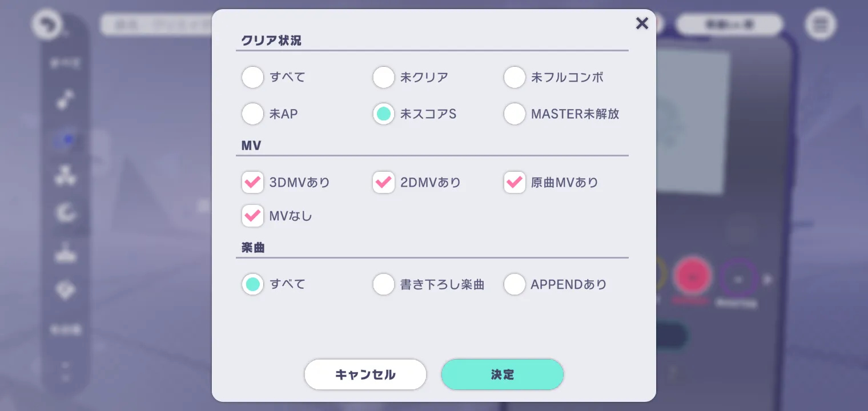Choose the 書き下ろし楽曲 radio option
The image size is (868, 411).
[x=384, y=284]
